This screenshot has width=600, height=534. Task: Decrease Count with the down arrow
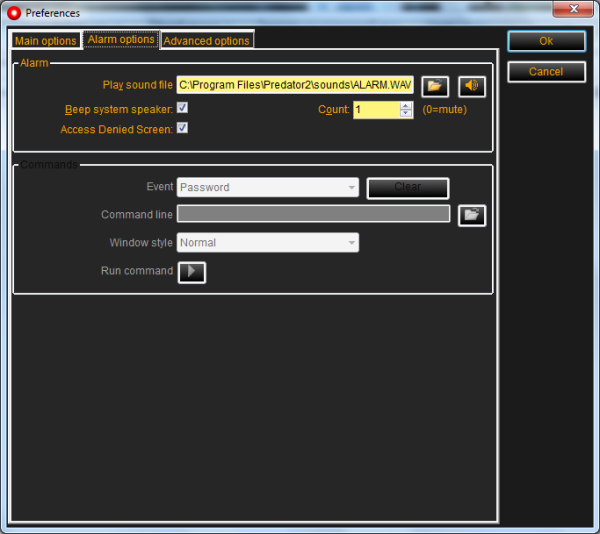pyautogui.click(x=406, y=114)
